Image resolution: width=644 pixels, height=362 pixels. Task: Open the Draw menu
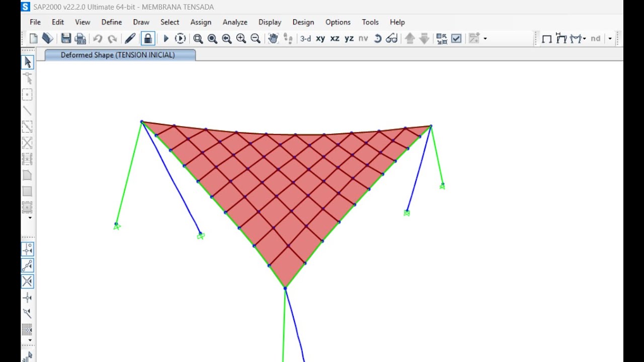pos(141,22)
